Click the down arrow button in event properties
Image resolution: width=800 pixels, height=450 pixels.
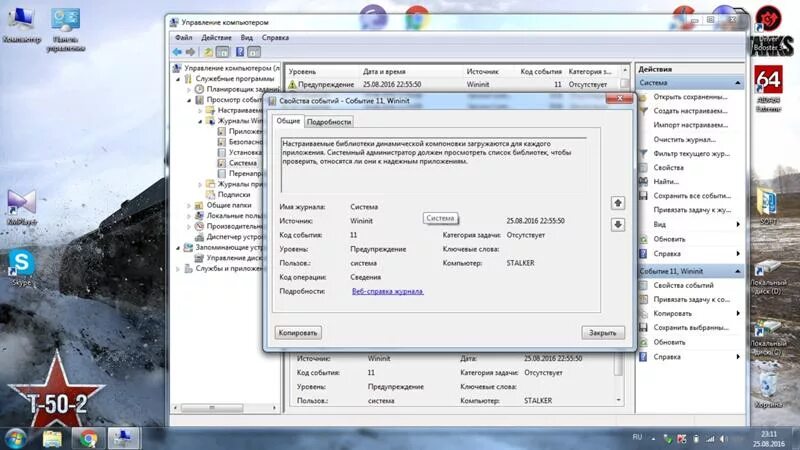(x=618, y=224)
